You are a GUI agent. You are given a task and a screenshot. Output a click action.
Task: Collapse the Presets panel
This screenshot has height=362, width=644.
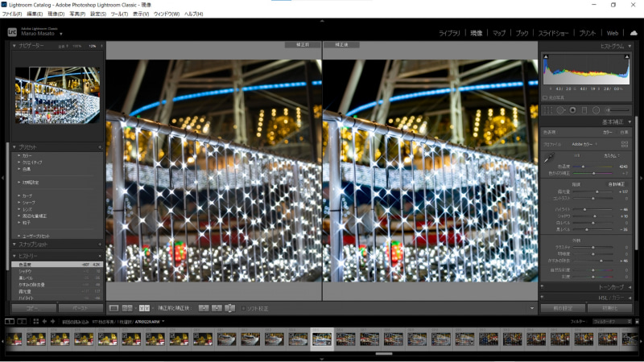pos(14,147)
